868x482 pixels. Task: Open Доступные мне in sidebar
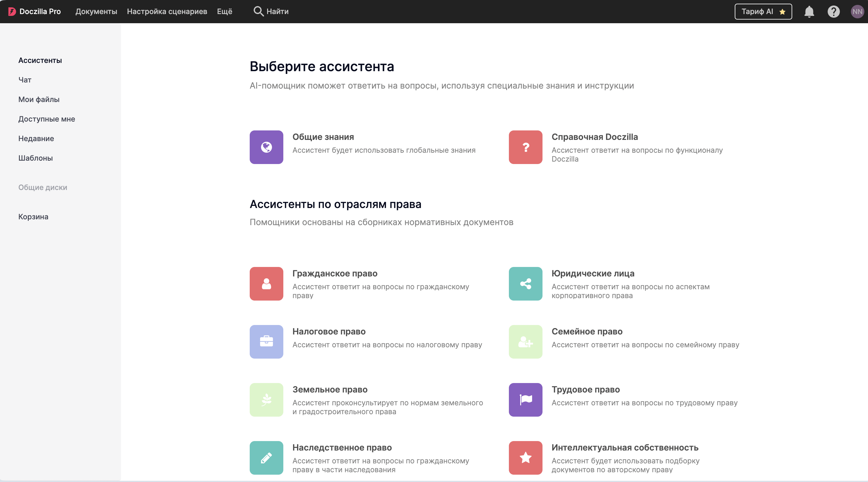click(x=46, y=119)
